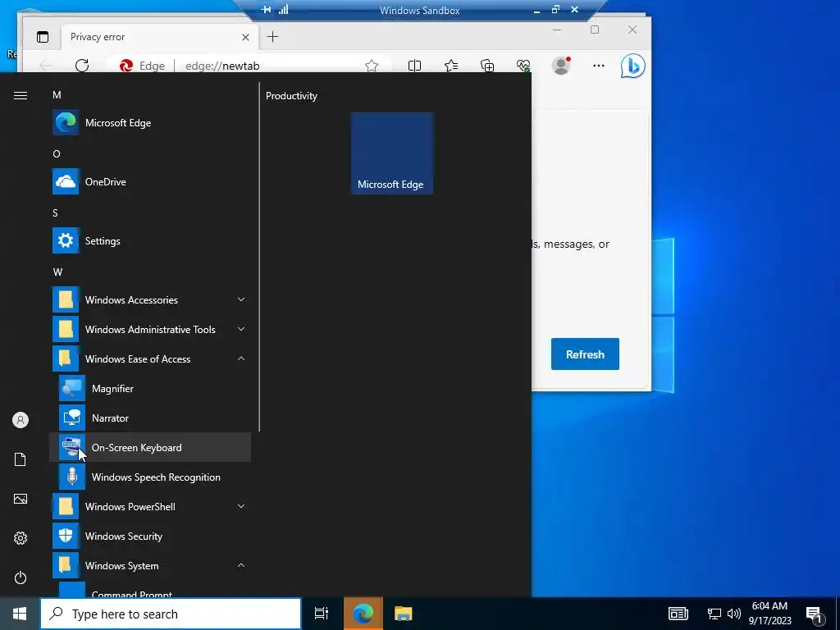Click the taskbar search box
The width and height of the screenshot is (840, 630).
coord(171,614)
